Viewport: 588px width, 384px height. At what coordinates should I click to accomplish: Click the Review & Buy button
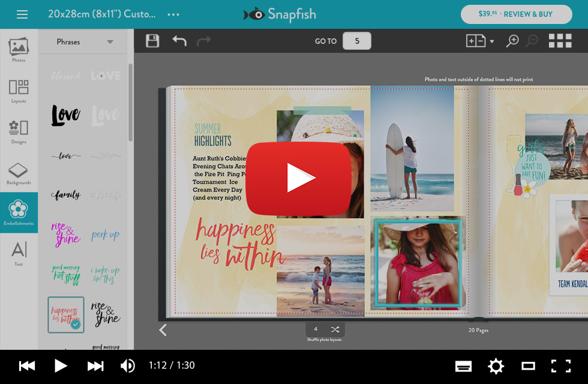pos(517,14)
